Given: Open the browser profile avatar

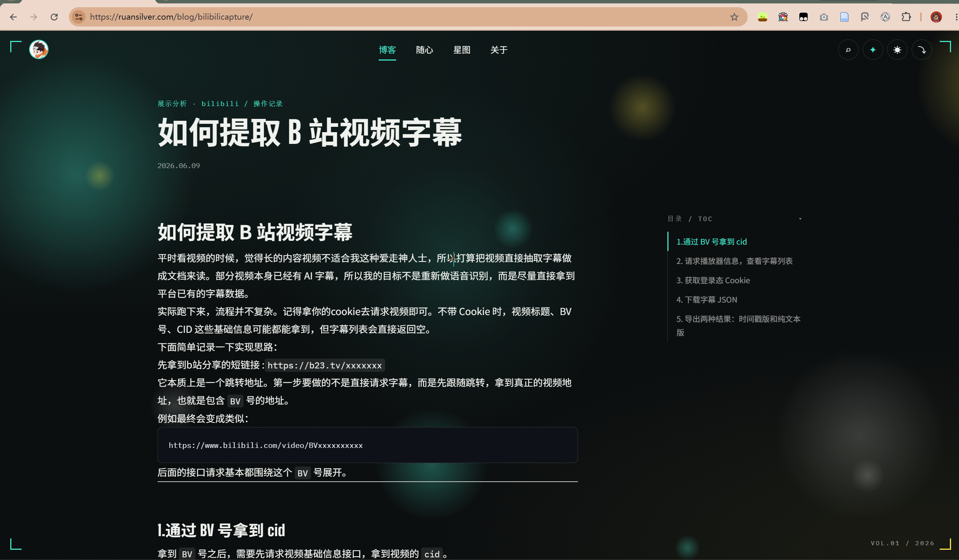Looking at the screenshot, I should [936, 17].
